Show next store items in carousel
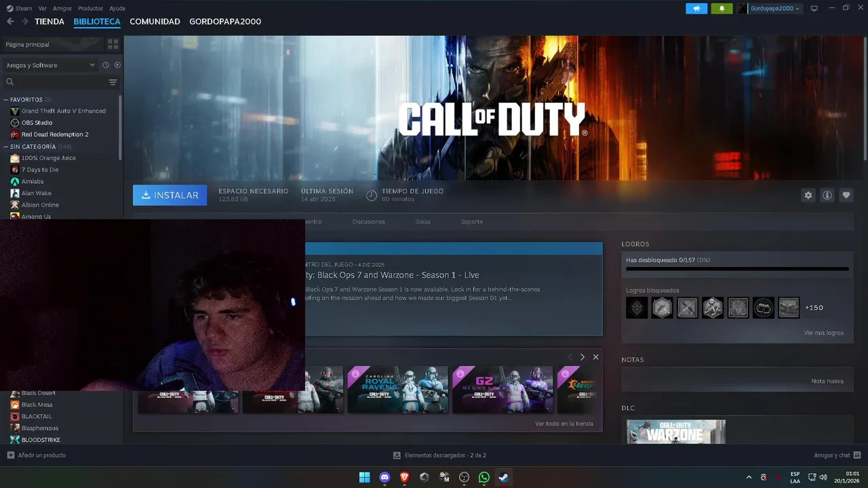This screenshot has width=868, height=488. [582, 357]
